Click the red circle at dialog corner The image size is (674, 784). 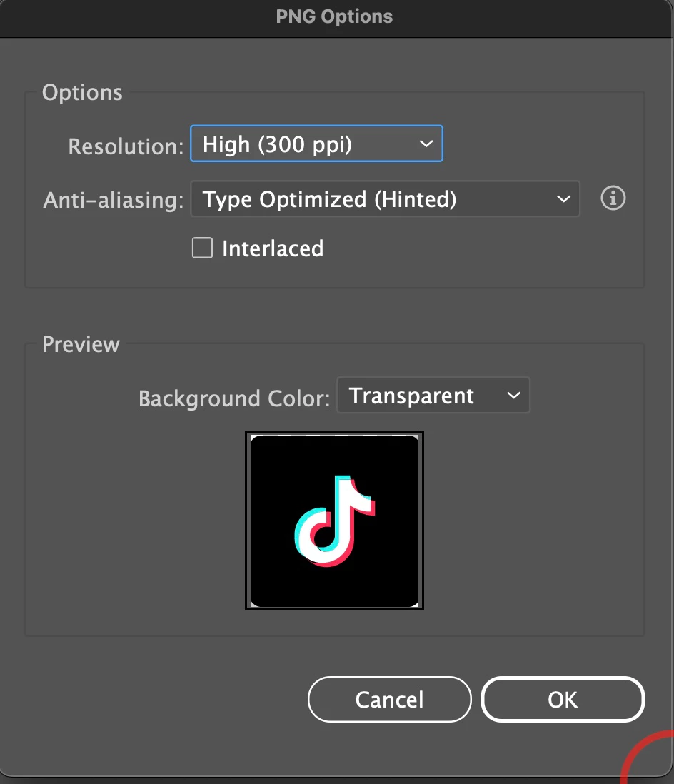[x=647, y=756]
